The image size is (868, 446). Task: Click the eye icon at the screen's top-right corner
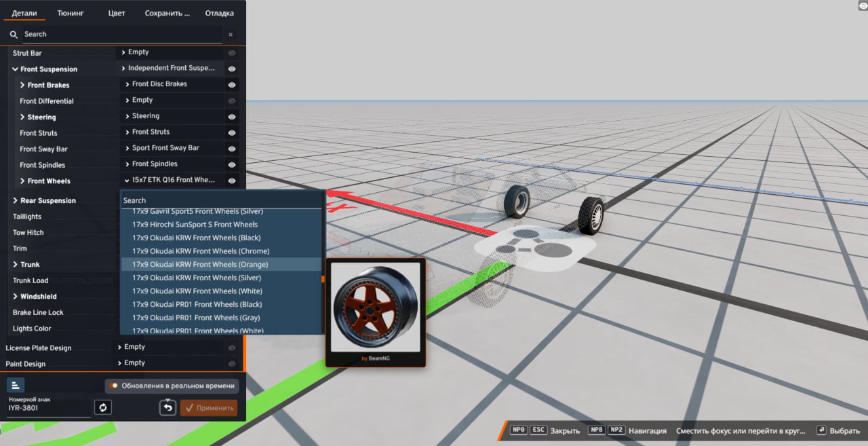863,5
